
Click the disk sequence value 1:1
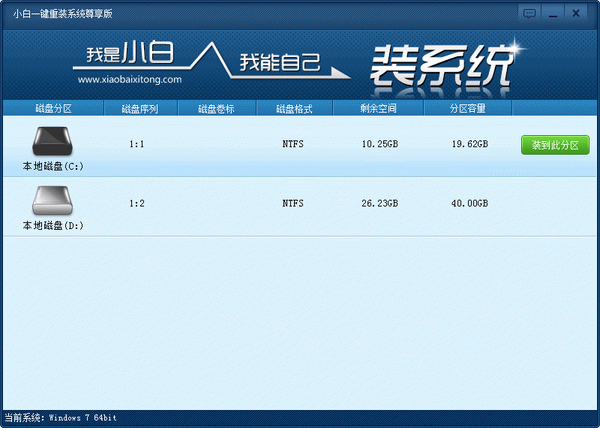[137, 144]
